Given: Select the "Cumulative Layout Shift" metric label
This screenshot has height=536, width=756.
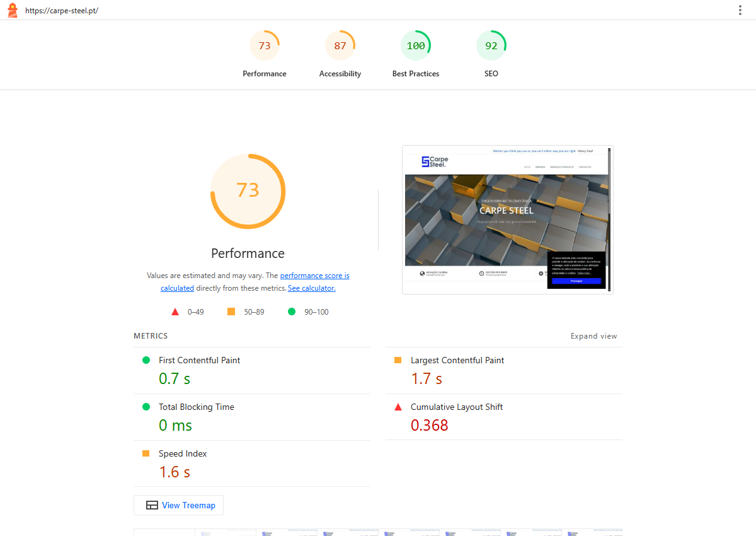Looking at the screenshot, I should [457, 407].
